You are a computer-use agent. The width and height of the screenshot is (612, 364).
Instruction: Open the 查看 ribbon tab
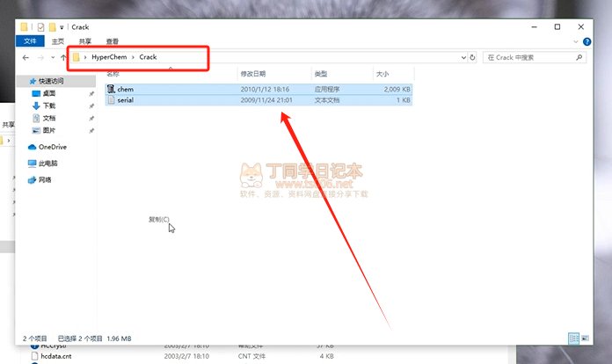[112, 41]
